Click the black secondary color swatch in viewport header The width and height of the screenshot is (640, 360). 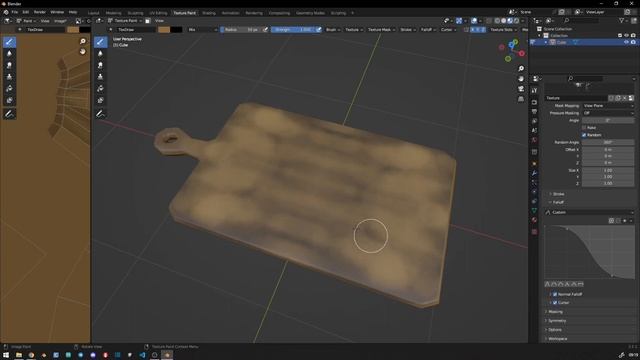click(x=176, y=29)
